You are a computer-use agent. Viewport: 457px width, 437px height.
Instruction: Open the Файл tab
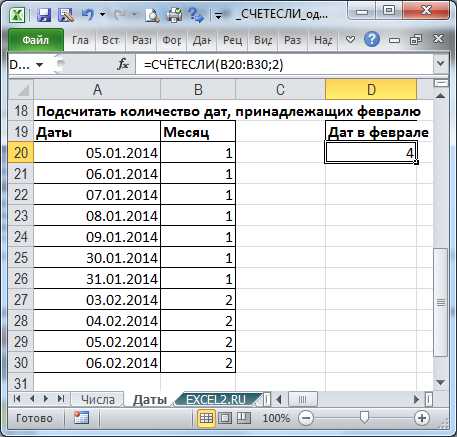coord(36,40)
